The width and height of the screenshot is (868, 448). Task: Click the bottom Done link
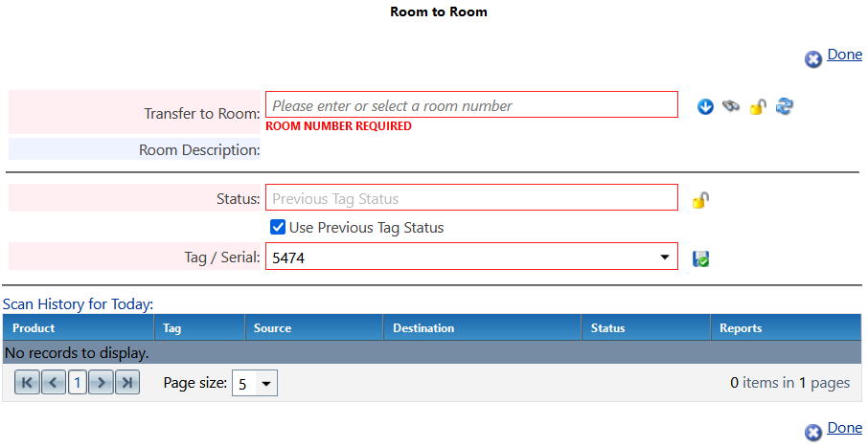point(844,428)
